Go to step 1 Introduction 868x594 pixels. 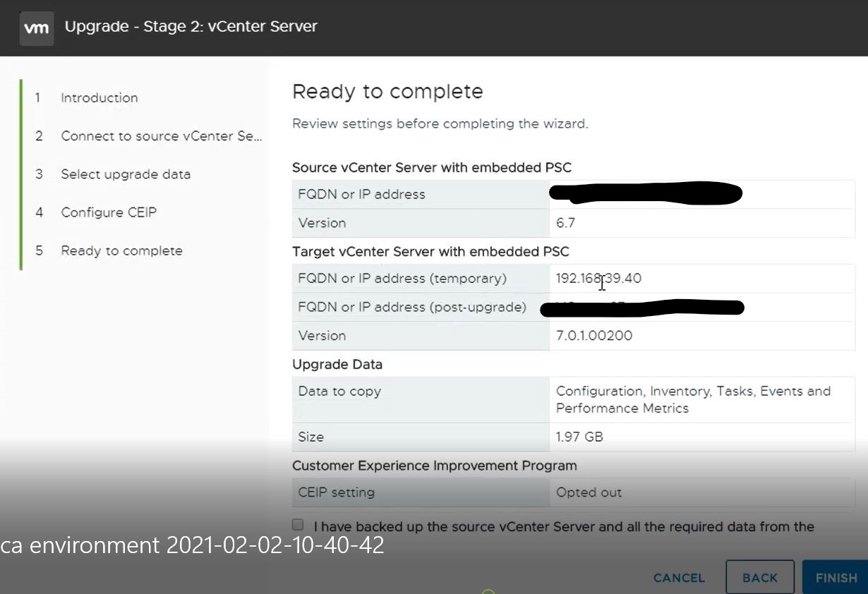click(100, 98)
